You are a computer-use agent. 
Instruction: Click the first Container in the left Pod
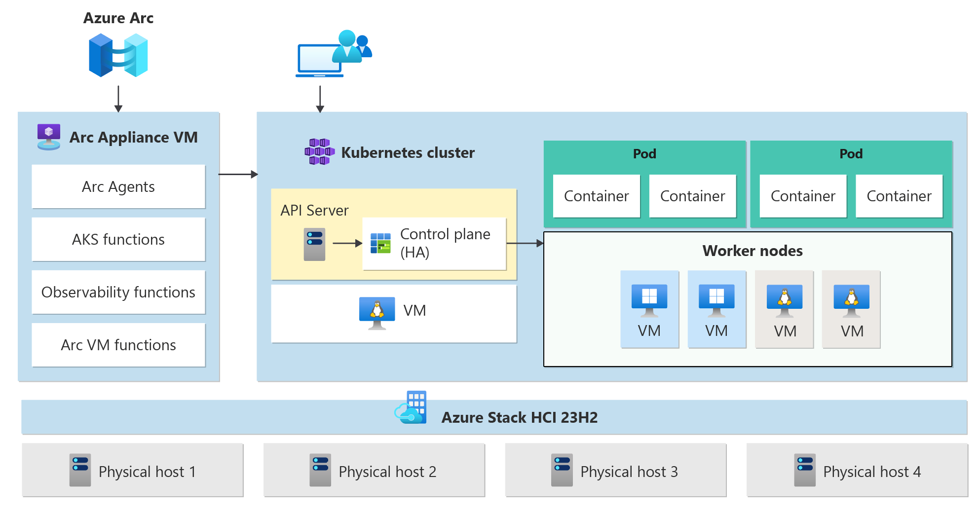(x=597, y=196)
